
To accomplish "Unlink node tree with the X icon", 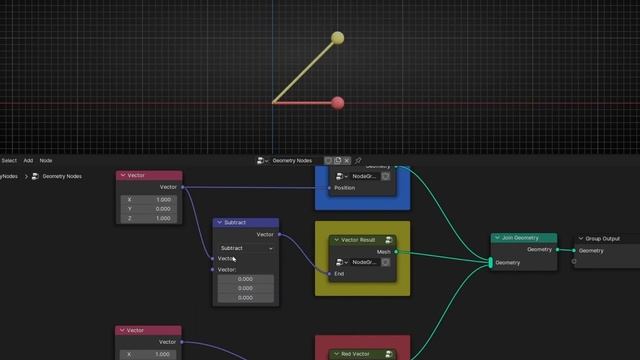I will [x=347, y=161].
